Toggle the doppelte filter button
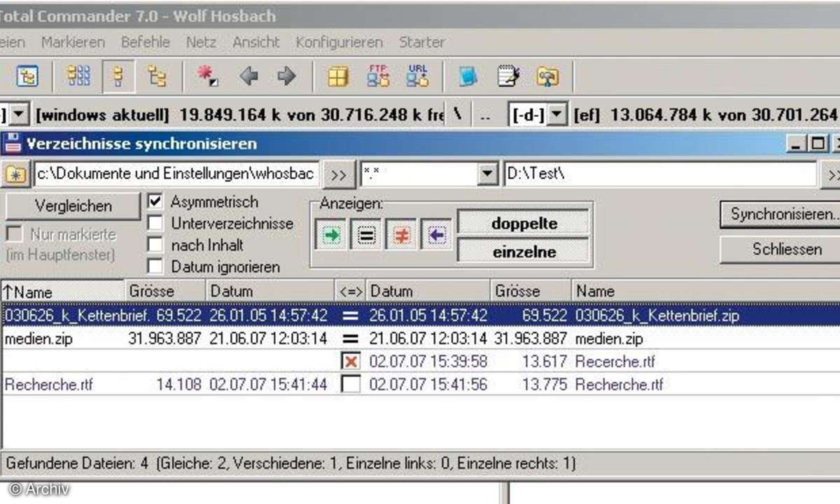 tap(524, 223)
